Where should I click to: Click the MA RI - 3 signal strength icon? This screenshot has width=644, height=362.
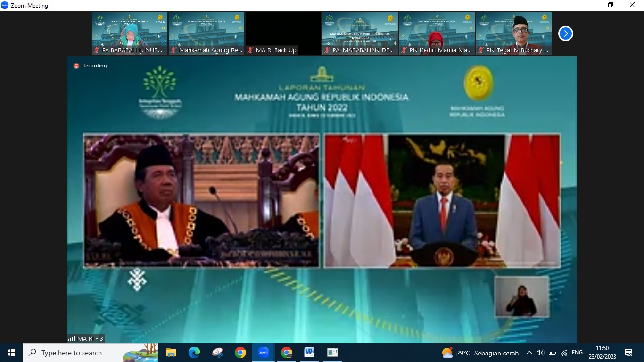coord(72,338)
